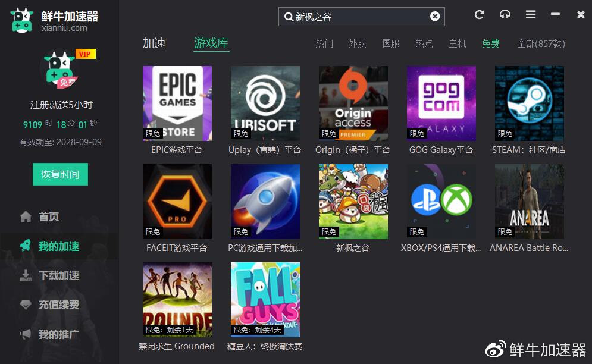Select the GOG Galaxy平台 tile
The image size is (592, 364).
pyautogui.click(x=441, y=103)
